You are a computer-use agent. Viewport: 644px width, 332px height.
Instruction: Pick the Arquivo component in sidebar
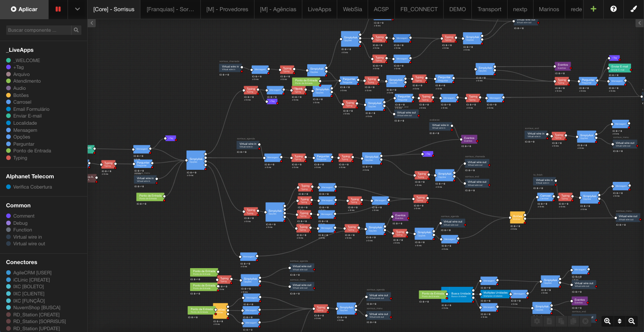pos(18,74)
